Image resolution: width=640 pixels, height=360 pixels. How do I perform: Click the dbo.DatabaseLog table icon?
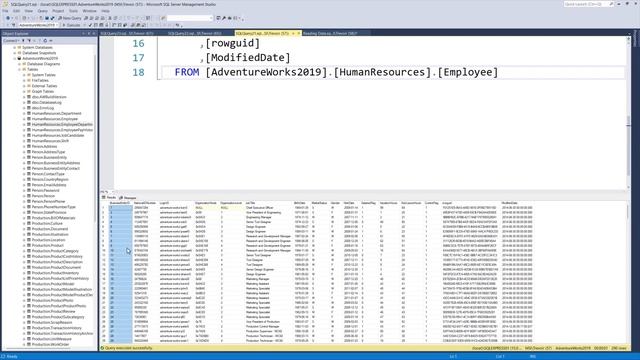click(29, 102)
